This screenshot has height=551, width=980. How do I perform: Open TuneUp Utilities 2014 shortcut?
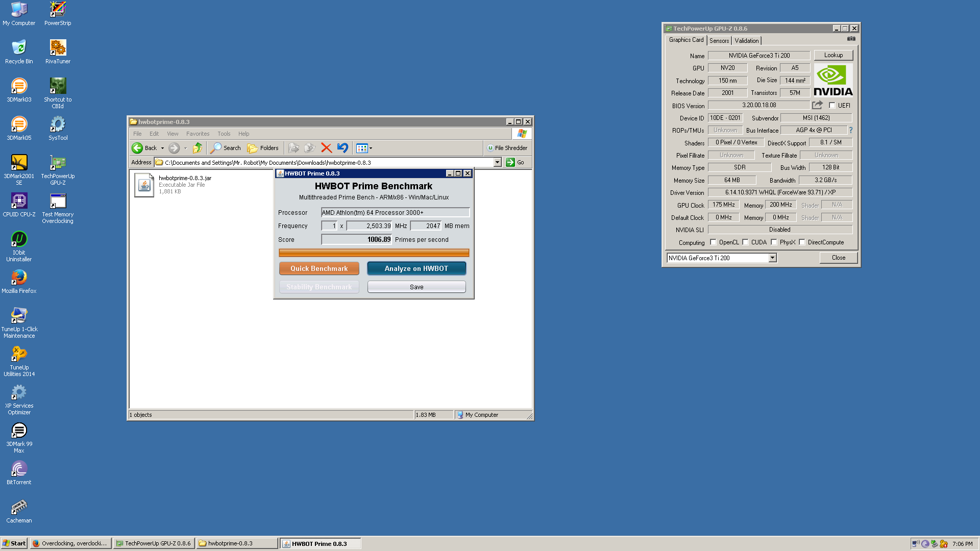pyautogui.click(x=19, y=361)
